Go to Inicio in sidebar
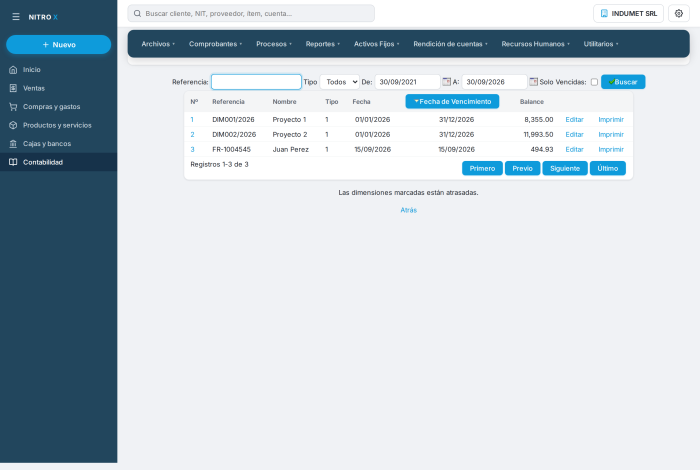Viewport: 700px width, 470px height. [58, 70]
